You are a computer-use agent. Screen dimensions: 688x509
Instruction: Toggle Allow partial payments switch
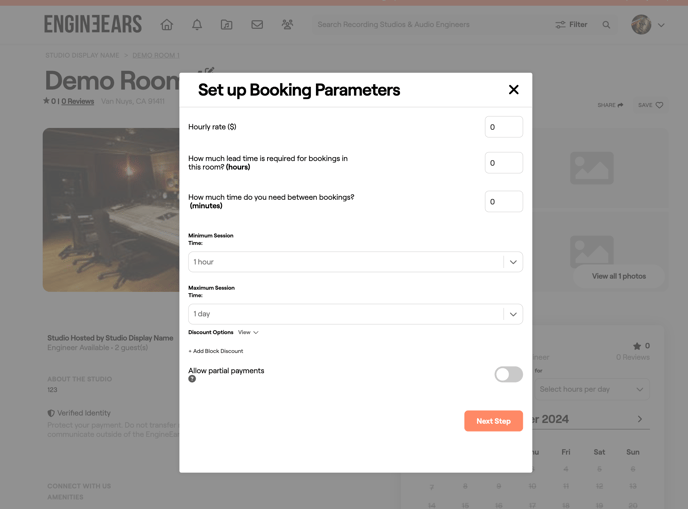tap(508, 374)
